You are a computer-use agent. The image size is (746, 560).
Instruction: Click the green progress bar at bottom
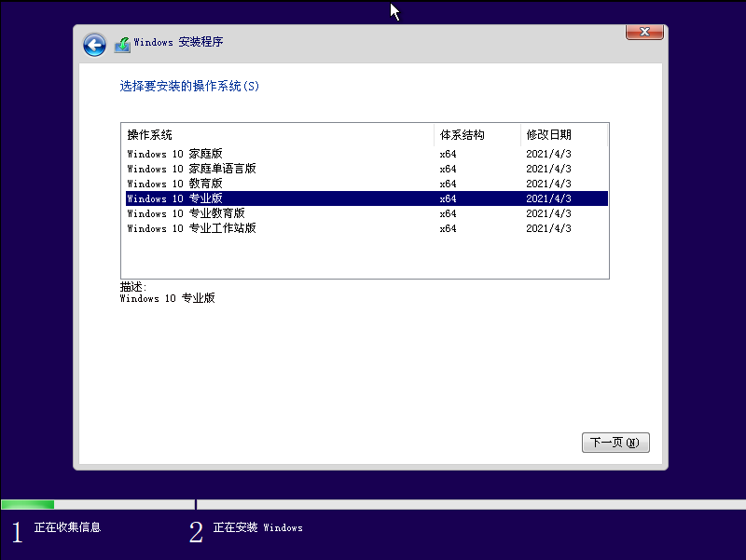[x=28, y=504]
